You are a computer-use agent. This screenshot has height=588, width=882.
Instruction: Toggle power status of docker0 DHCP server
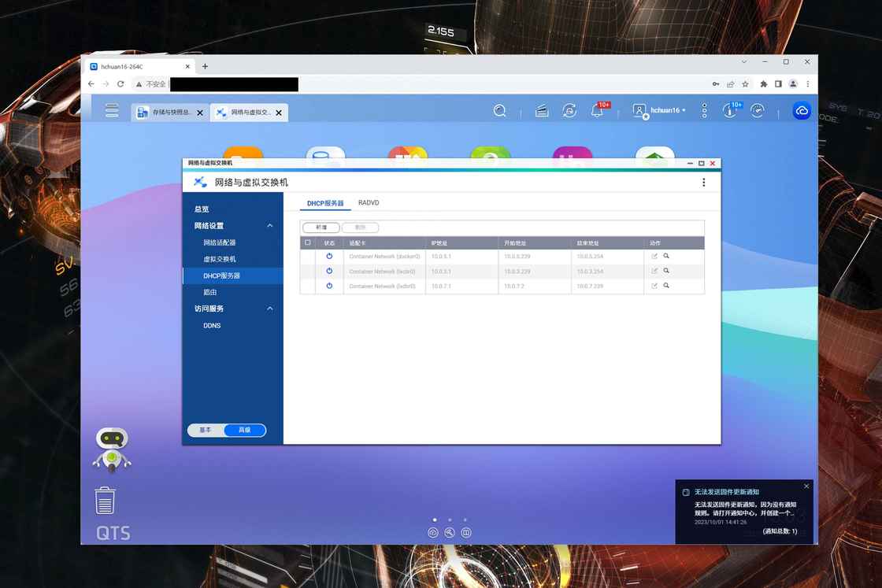329,257
